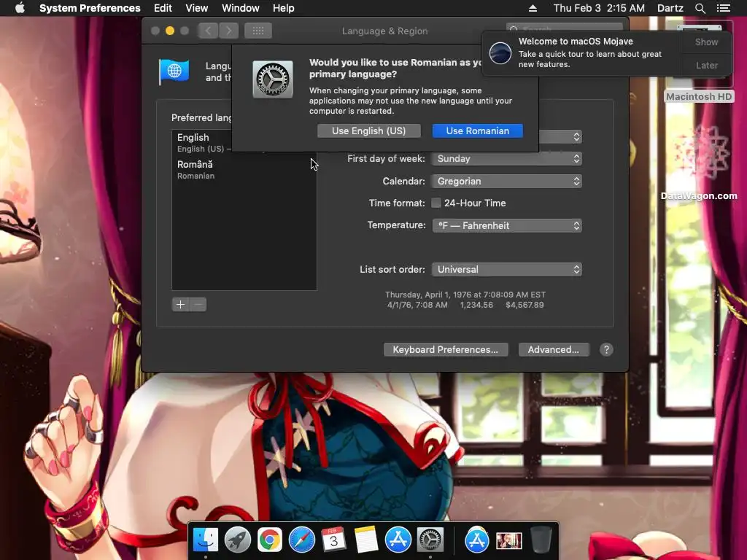Open Finder from the Dock
The width and height of the screenshot is (747, 560).
205,540
